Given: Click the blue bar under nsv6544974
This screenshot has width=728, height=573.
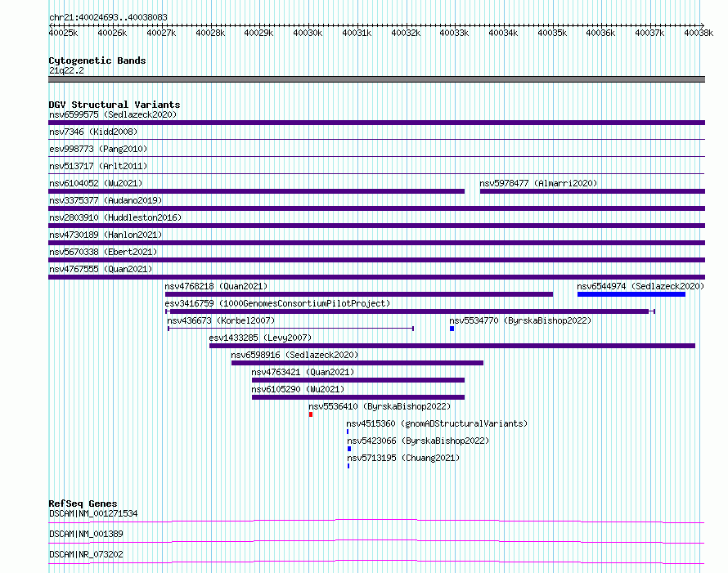Looking at the screenshot, I should click(631, 294).
